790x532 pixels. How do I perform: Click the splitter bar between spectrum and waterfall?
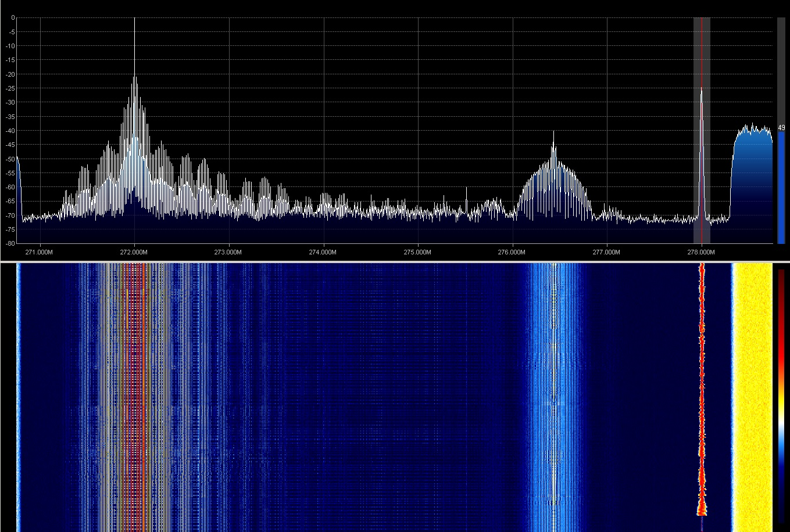coord(395,261)
